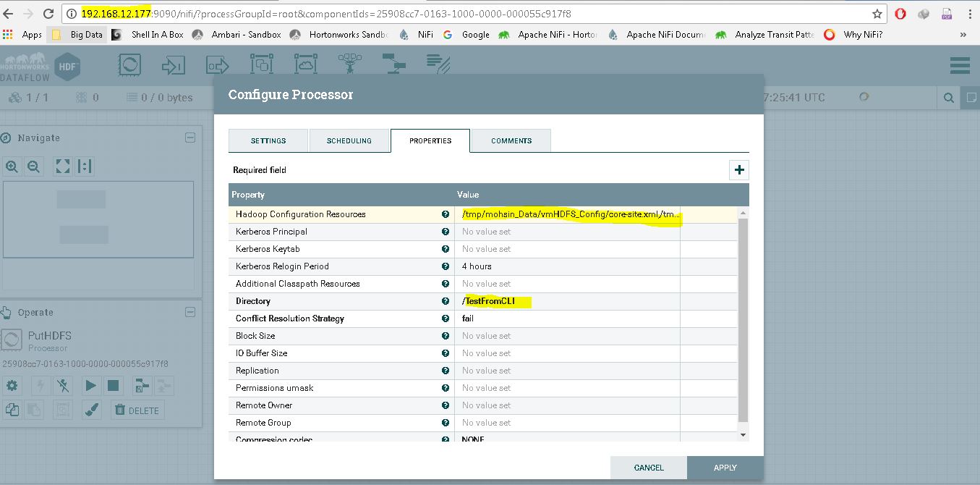Open the bookmarks overflow chevron
The width and height of the screenshot is (980, 485).
click(x=963, y=33)
